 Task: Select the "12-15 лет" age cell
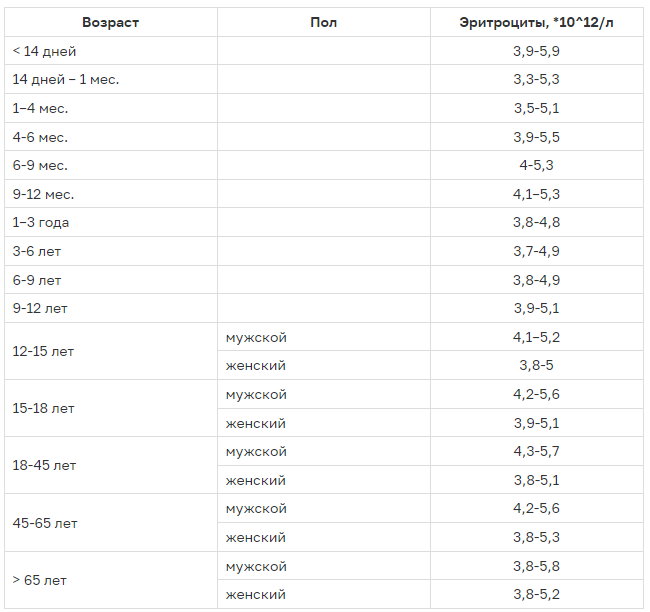click(44, 351)
